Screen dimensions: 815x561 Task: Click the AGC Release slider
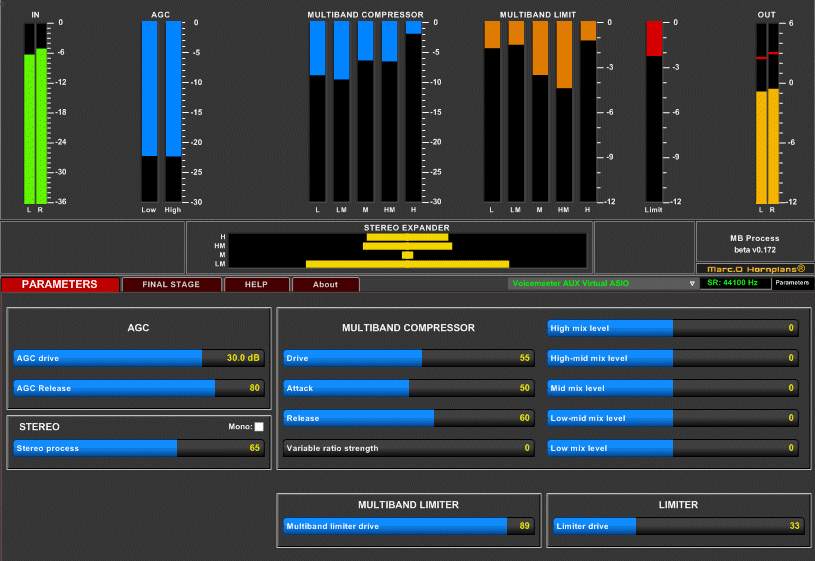139,388
